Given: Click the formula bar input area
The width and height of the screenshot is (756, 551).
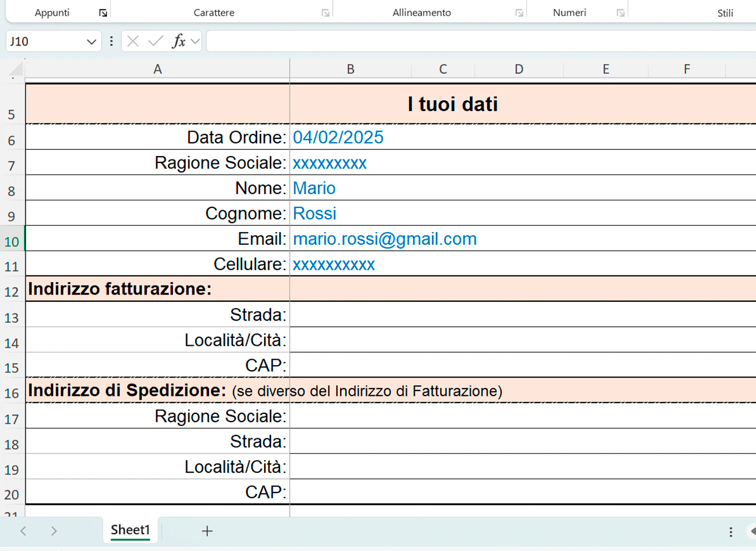Looking at the screenshot, I should pos(481,41).
